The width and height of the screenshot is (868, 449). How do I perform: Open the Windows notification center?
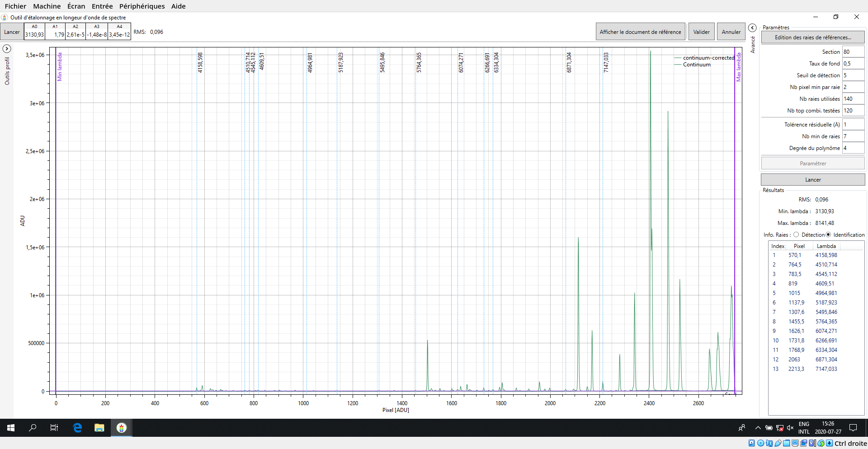[x=853, y=428]
